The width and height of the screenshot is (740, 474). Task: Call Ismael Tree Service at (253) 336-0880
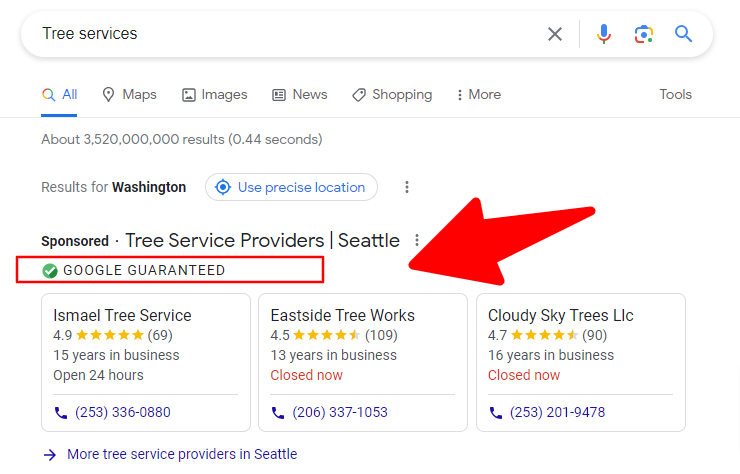click(123, 413)
